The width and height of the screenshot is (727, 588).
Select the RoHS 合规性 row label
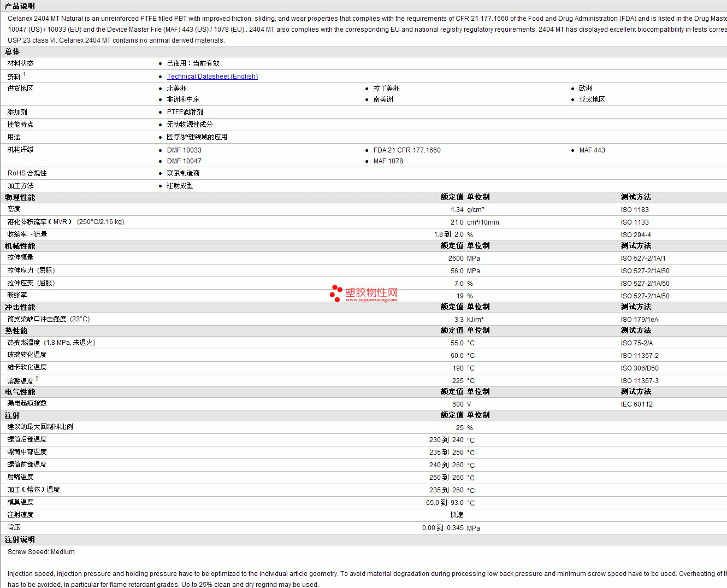tap(27, 173)
